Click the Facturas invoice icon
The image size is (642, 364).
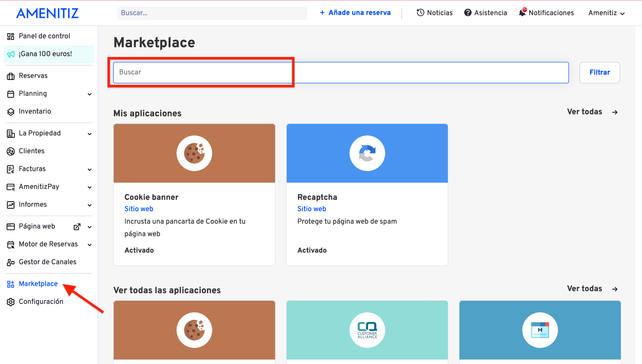[10, 169]
